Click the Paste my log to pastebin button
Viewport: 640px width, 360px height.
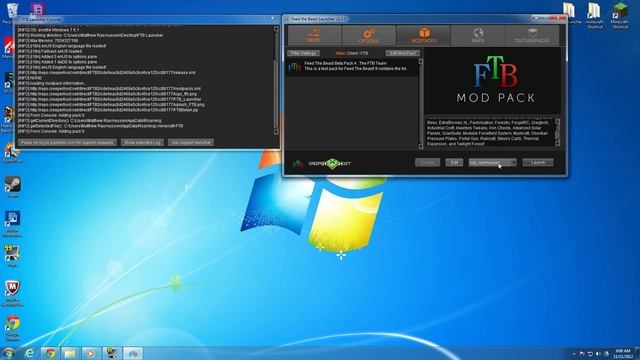click(67, 142)
